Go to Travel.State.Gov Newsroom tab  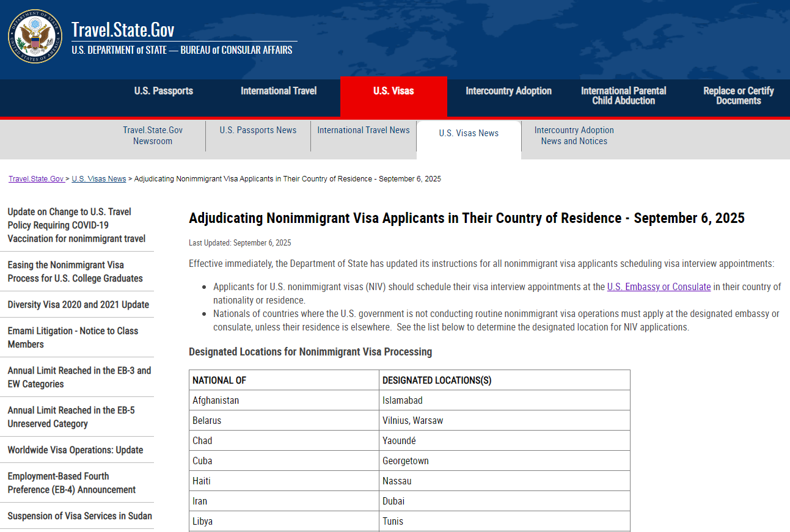[153, 136]
